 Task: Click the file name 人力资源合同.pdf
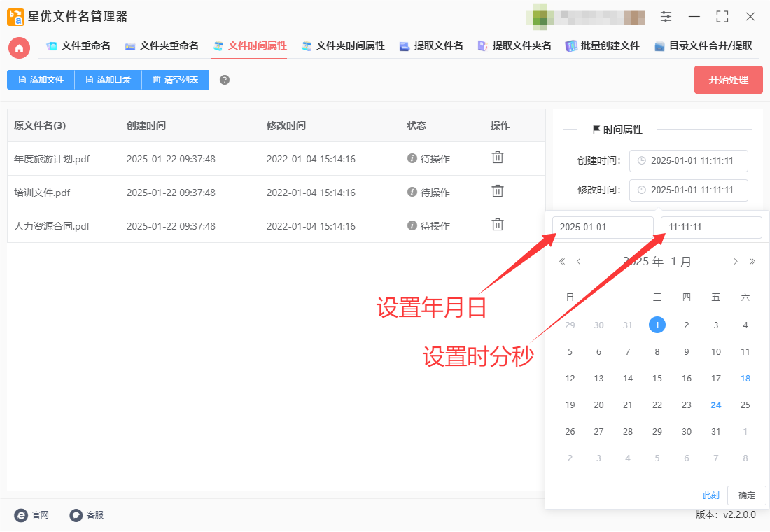(x=52, y=226)
